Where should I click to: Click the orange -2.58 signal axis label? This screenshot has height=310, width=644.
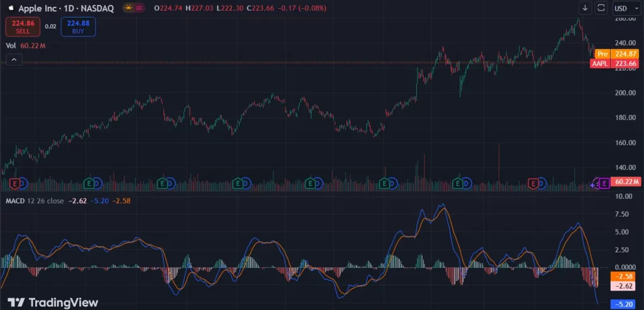[x=622, y=277]
